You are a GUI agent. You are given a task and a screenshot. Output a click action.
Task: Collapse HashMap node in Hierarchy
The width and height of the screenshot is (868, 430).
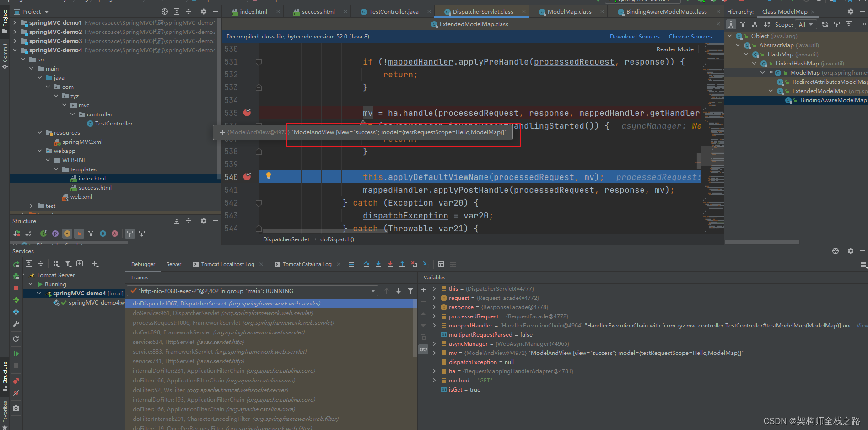coord(746,54)
